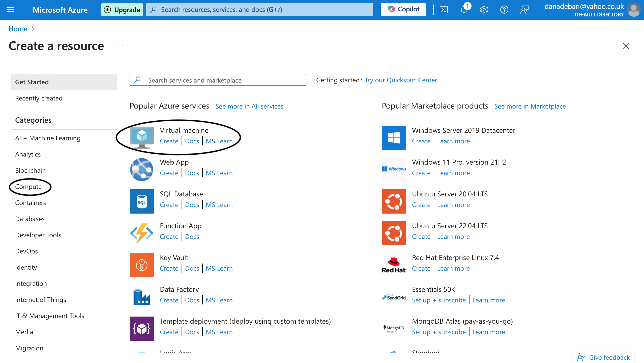Click Create under Web App
The height and width of the screenshot is (363, 644).
(x=169, y=173)
